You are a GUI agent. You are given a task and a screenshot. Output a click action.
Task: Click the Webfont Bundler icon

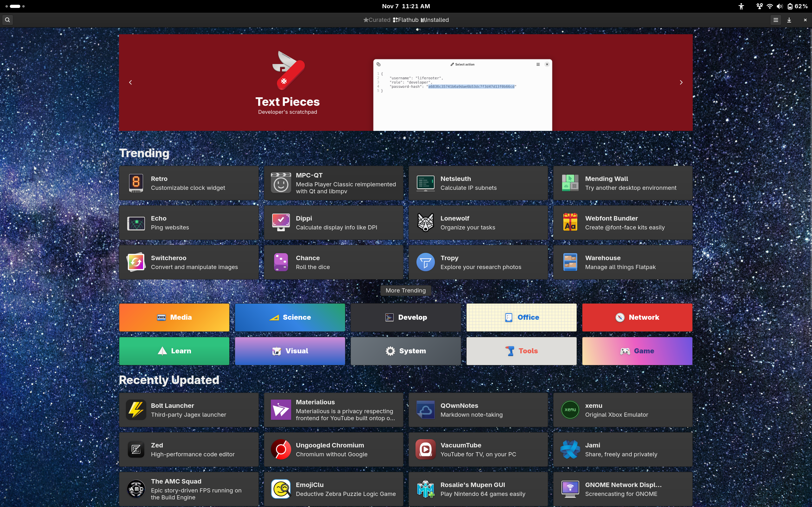click(x=570, y=223)
